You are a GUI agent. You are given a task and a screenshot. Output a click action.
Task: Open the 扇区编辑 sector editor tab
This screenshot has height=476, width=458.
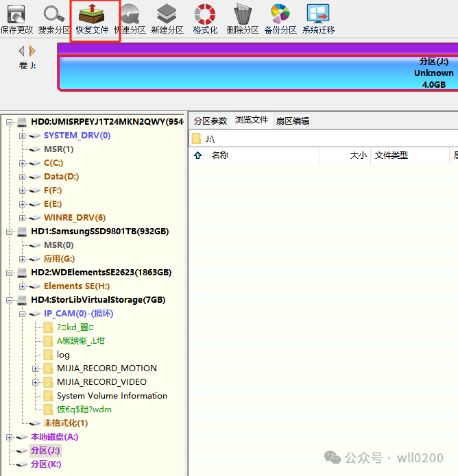292,121
